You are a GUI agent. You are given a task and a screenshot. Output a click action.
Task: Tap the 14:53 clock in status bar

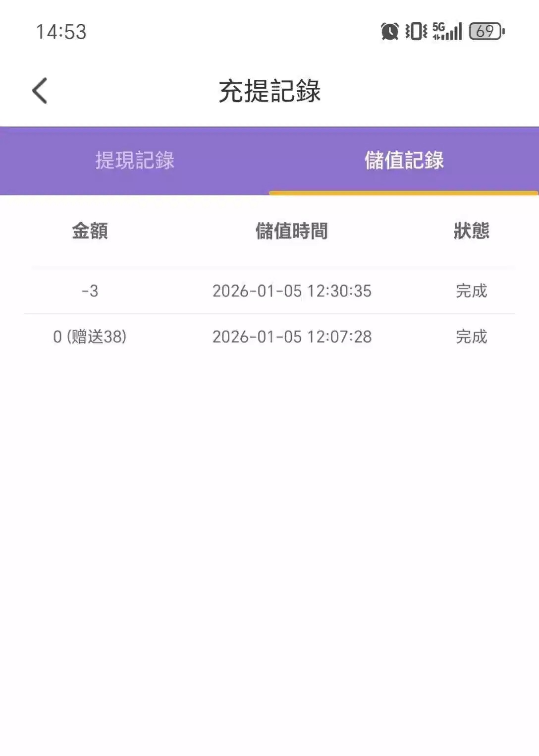[x=61, y=32]
